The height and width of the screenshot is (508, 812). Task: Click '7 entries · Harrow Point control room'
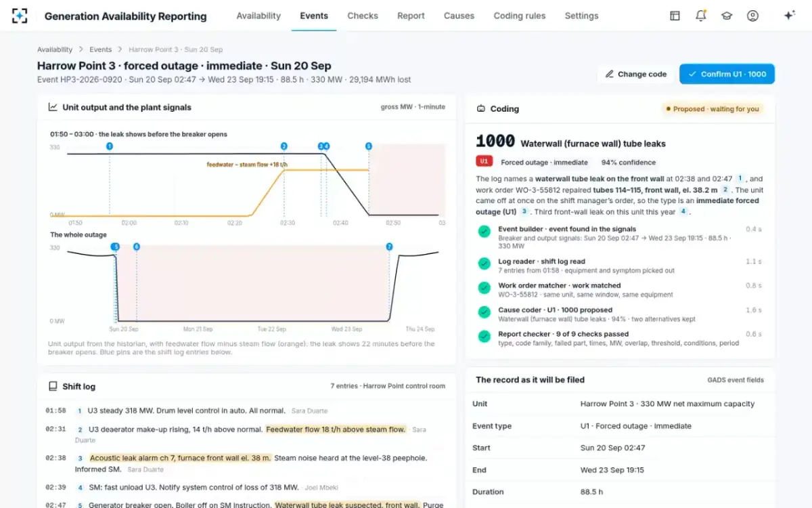pyautogui.click(x=388, y=386)
